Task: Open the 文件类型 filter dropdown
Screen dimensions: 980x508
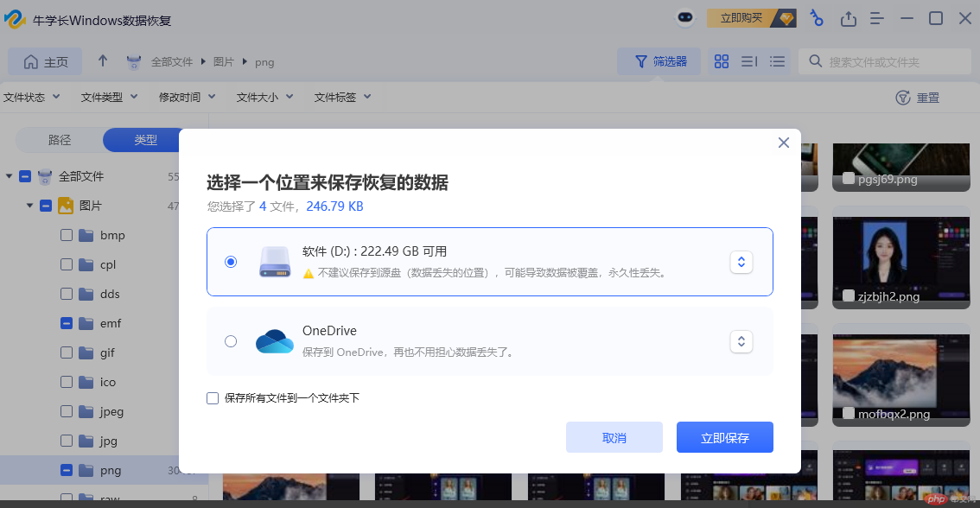Action: click(110, 97)
